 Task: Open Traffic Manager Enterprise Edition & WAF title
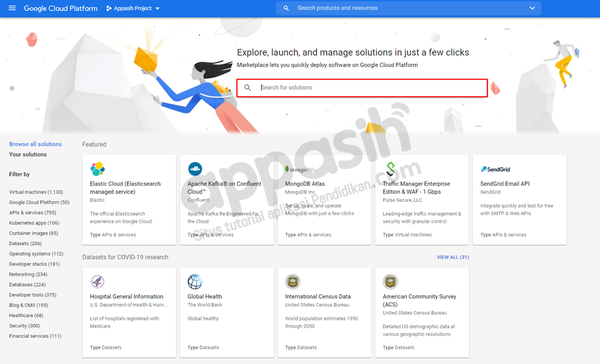417,188
